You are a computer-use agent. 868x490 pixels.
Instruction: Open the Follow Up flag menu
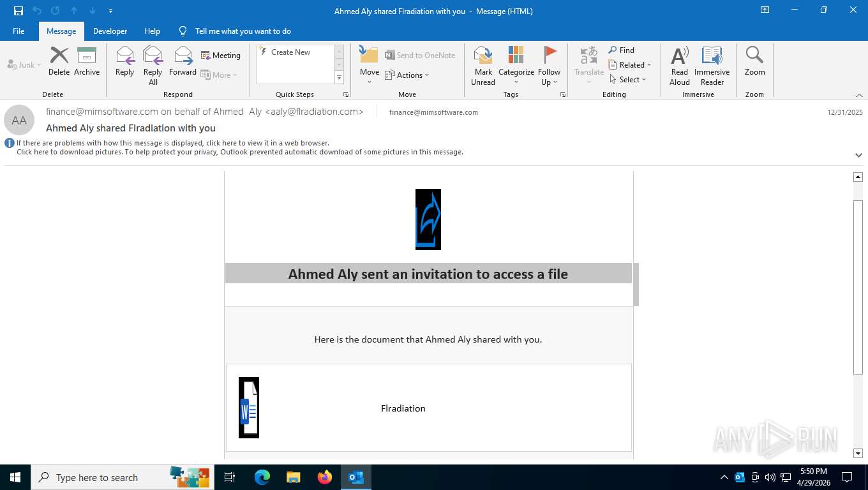(x=549, y=65)
